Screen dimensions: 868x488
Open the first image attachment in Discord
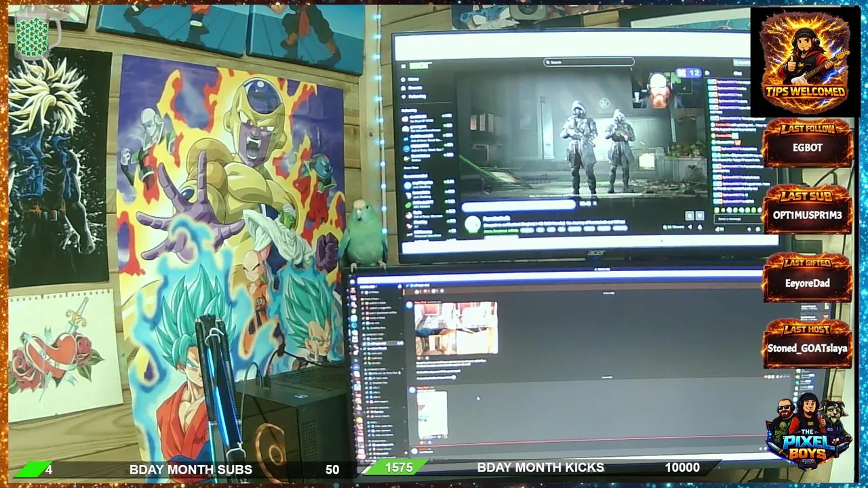456,329
